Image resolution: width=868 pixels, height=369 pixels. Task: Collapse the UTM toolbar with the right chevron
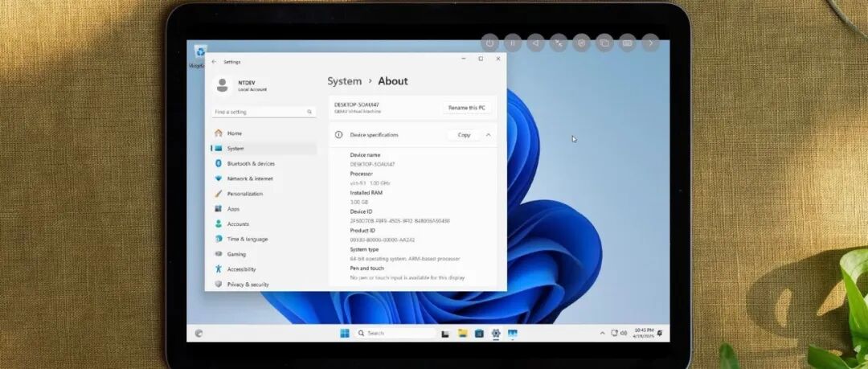click(650, 43)
